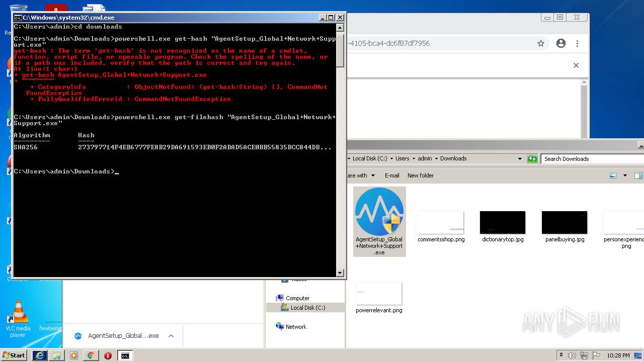Select Computer in Explorer navigation tree
Screen dimensions: 644x362
pos(297,298)
